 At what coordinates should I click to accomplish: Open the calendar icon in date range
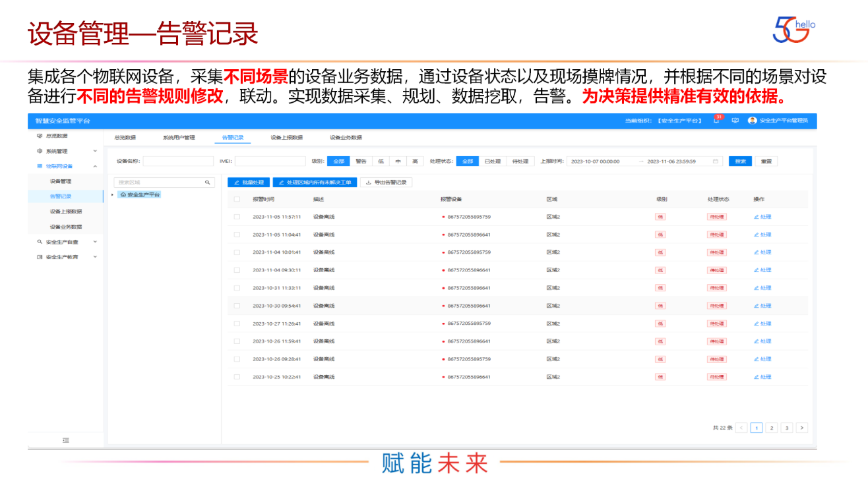tap(715, 161)
